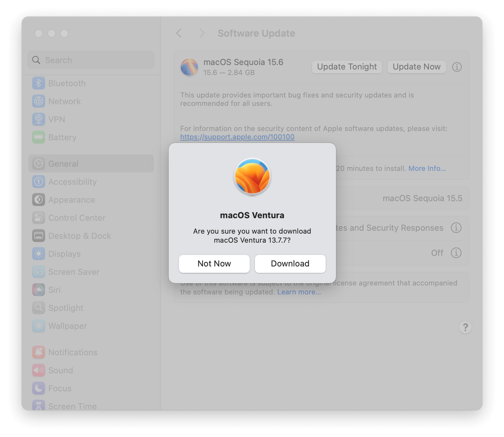Select the Accessibility icon in the sidebar

coord(39,182)
